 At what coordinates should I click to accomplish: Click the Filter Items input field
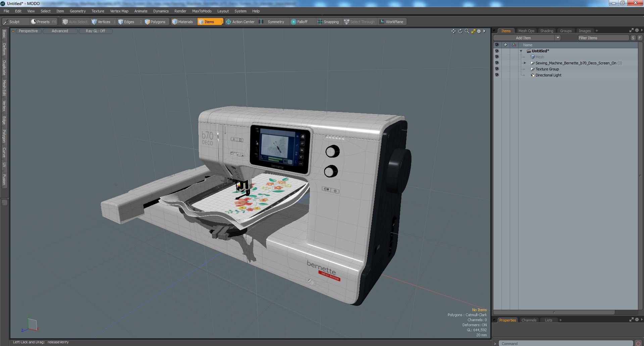[603, 38]
